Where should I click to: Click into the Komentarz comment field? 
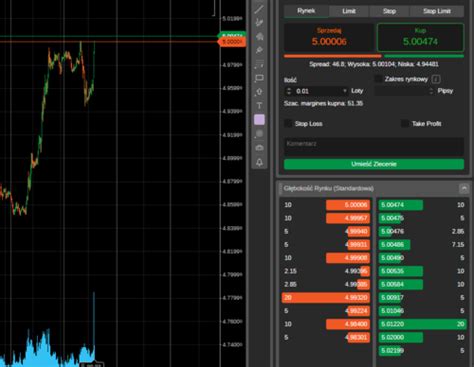click(374, 146)
